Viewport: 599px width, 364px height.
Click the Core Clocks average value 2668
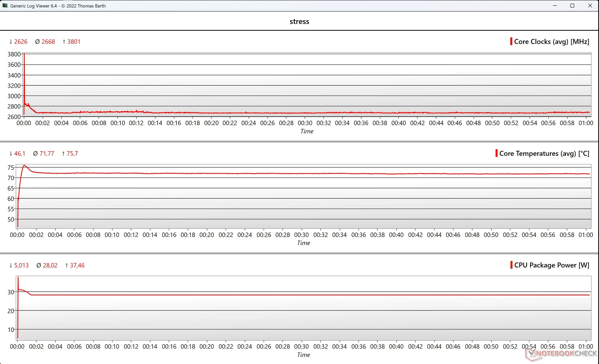point(48,42)
